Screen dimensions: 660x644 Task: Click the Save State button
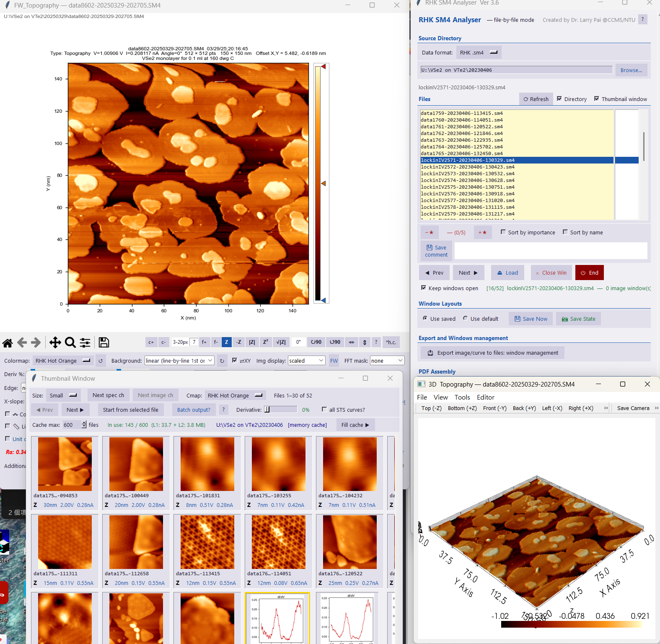(579, 319)
